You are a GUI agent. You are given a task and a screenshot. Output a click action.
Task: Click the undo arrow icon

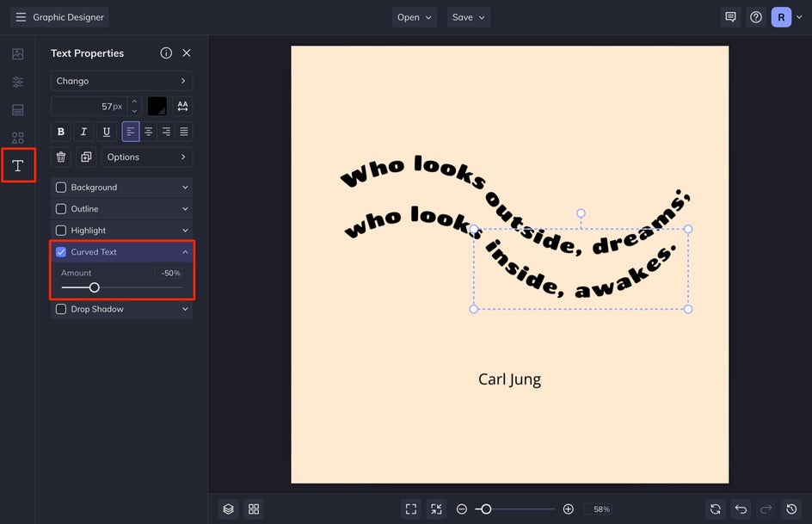pos(741,509)
